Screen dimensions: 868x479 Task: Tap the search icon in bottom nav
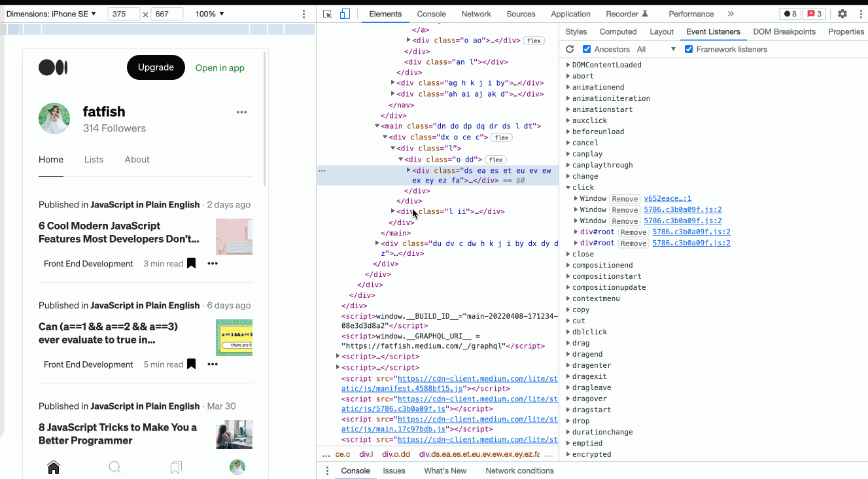[114, 467]
